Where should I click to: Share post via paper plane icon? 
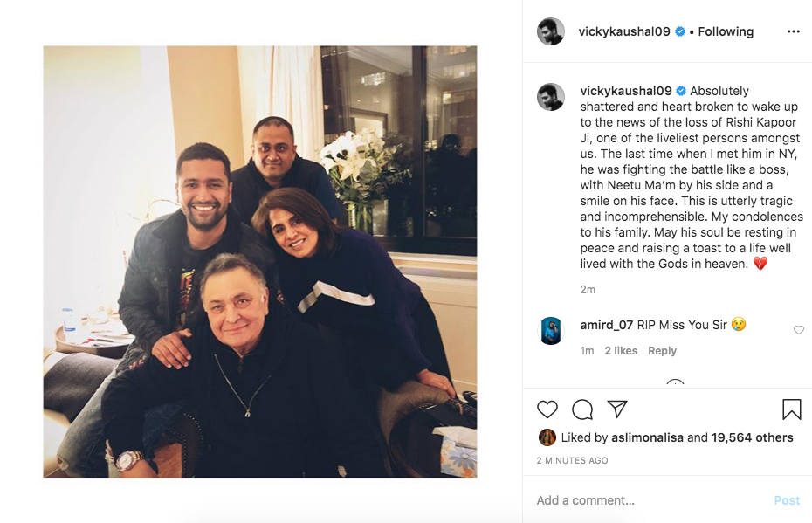click(617, 409)
